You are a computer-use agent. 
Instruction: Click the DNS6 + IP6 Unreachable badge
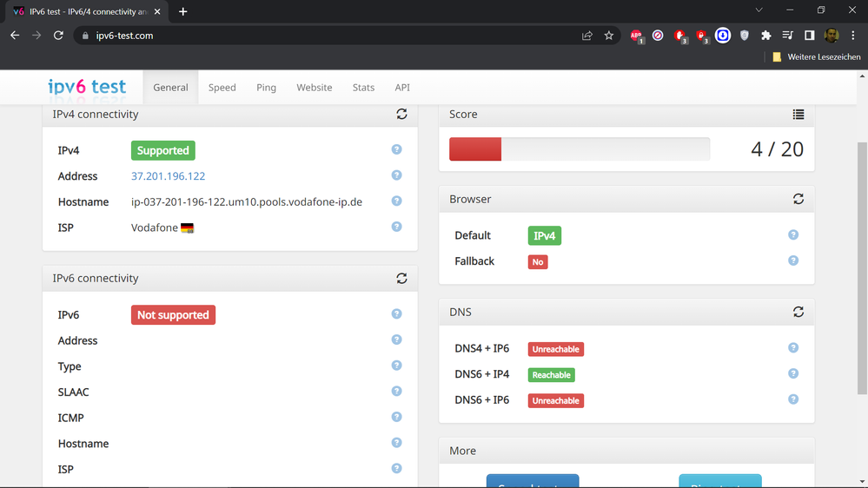point(556,400)
